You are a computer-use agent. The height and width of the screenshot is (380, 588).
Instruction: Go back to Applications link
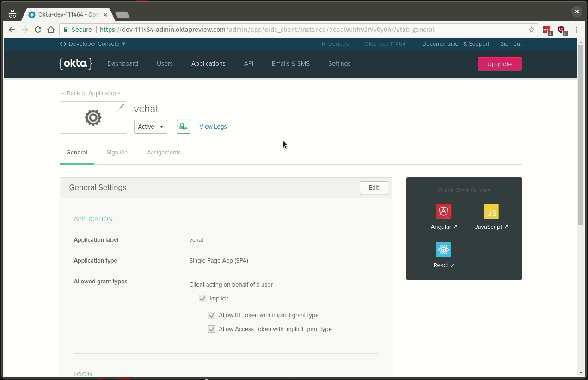pos(90,93)
